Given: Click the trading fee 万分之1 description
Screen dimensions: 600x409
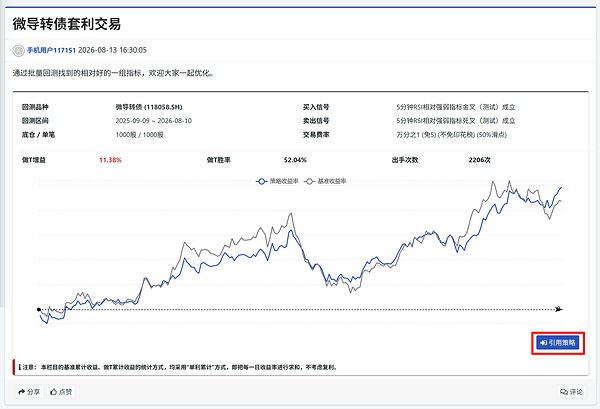Looking at the screenshot, I should [x=452, y=135].
